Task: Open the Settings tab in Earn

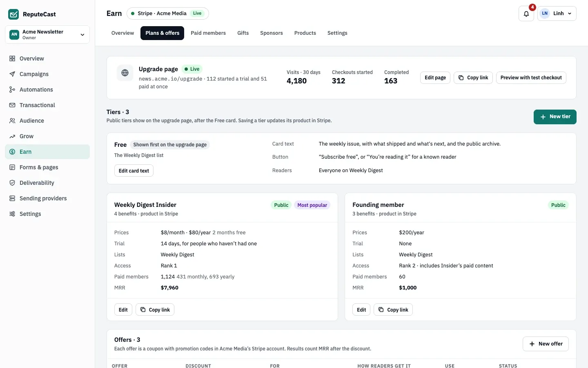Action: [337, 33]
